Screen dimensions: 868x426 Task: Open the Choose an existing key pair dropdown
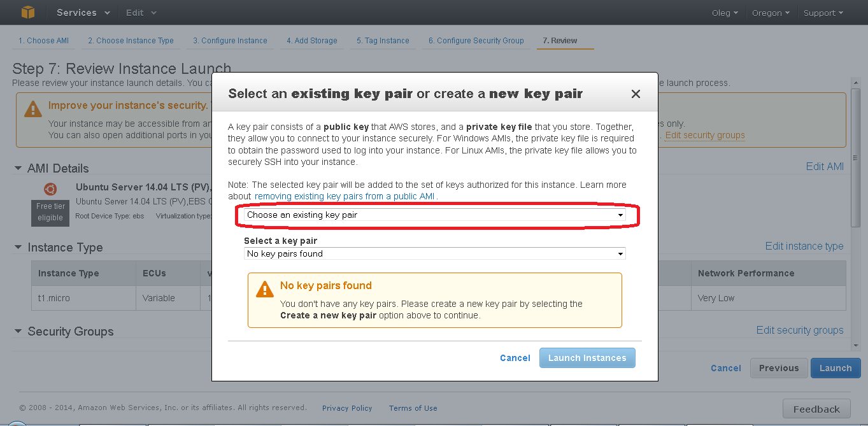coord(435,215)
